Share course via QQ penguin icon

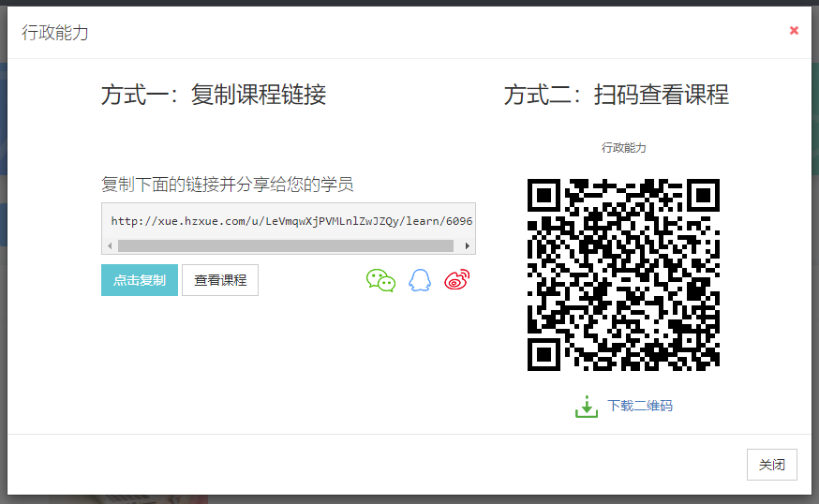tap(420, 280)
